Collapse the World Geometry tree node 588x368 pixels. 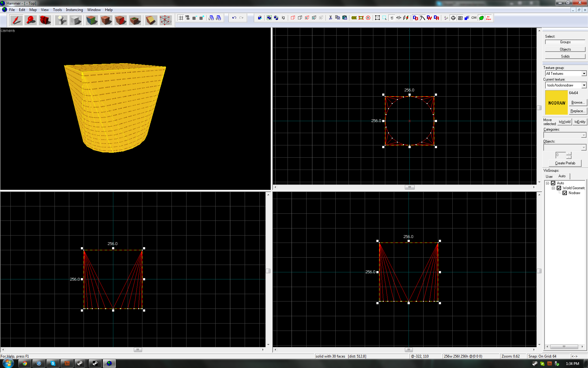[553, 188]
